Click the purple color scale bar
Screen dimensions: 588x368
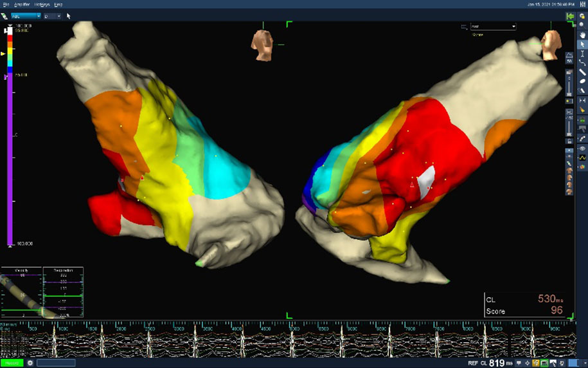coord(9,161)
